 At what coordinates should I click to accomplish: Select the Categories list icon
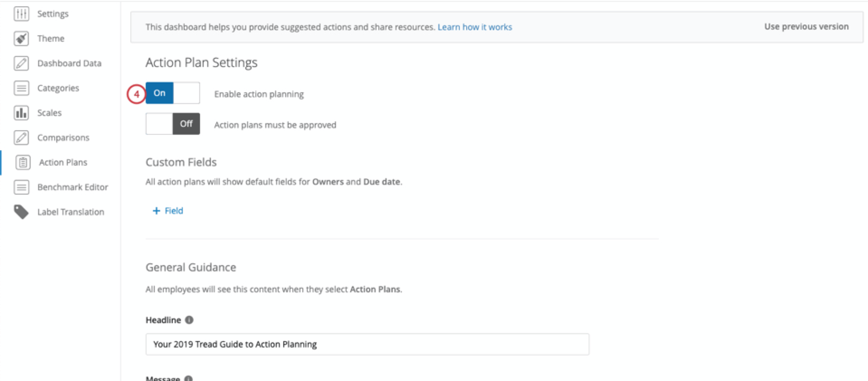click(21, 88)
